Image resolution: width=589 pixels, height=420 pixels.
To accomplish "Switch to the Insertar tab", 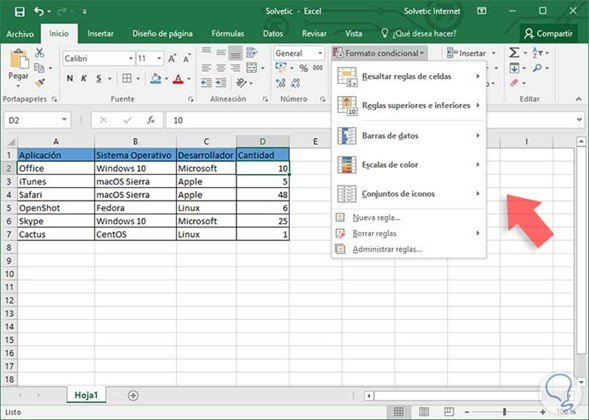I will pyautogui.click(x=100, y=34).
